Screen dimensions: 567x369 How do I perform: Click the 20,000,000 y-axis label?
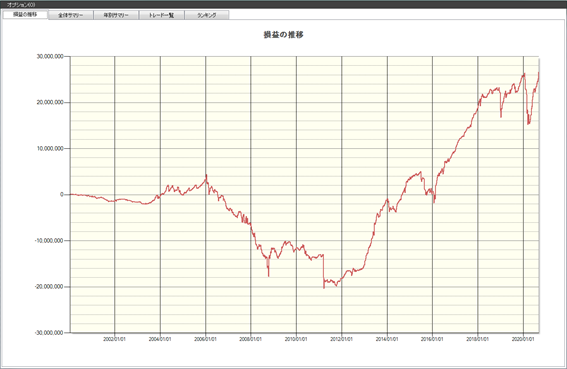(x=50, y=102)
